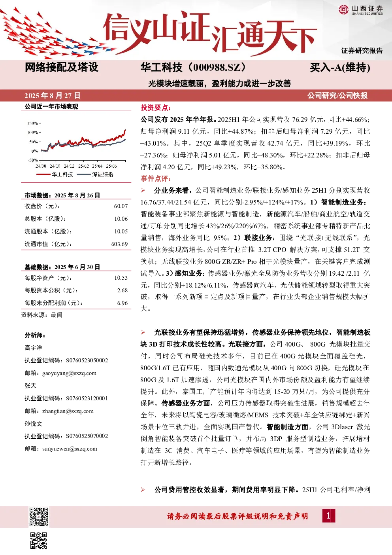Click 公司研究/公司快报 label
This screenshot has height=555, width=392.
coord(337,96)
